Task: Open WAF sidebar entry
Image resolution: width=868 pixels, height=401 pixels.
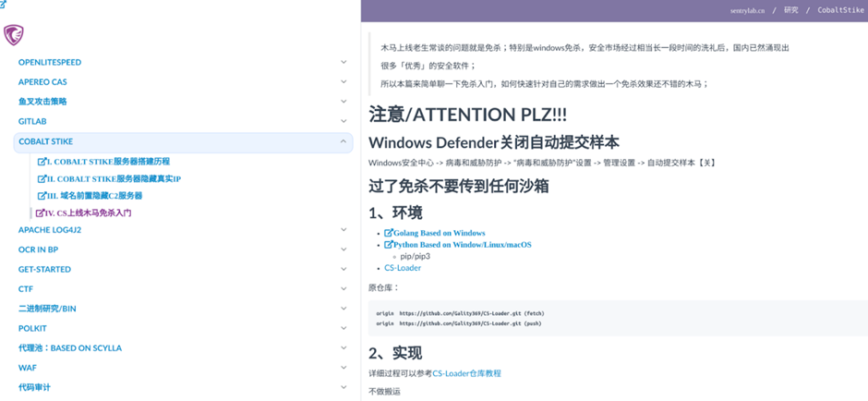Action: point(28,368)
